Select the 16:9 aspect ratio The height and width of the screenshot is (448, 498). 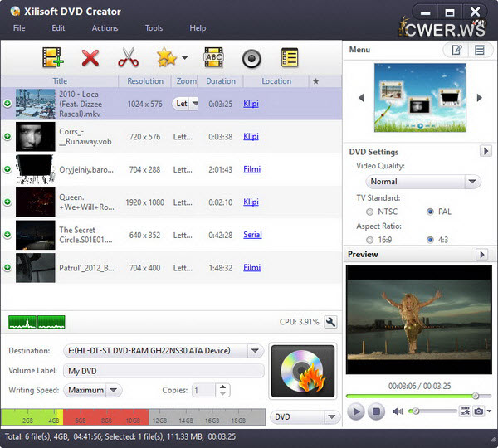(369, 240)
